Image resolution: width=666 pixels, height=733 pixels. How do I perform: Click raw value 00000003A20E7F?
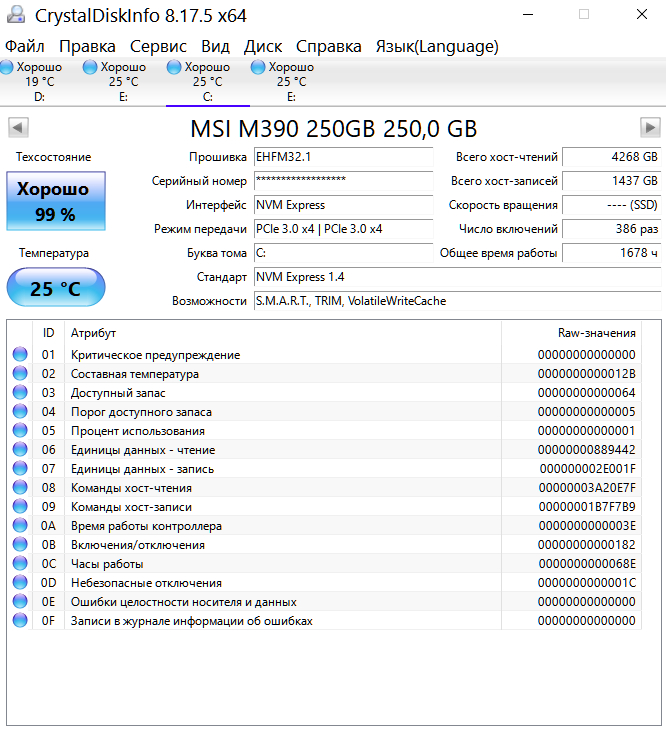click(587, 488)
